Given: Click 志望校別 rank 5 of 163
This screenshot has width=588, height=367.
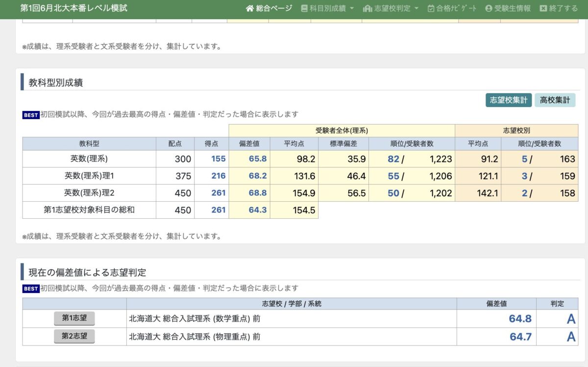Looking at the screenshot, I should [524, 159].
